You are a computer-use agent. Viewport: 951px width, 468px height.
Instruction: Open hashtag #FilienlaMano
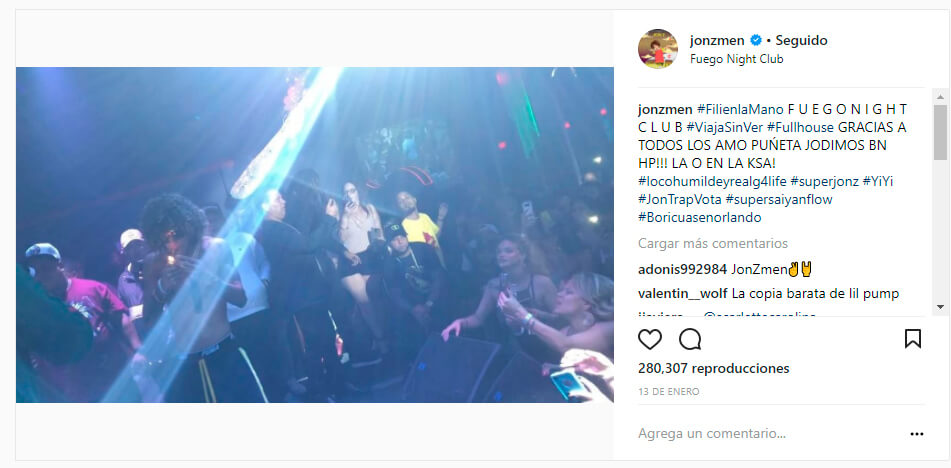tap(740, 110)
